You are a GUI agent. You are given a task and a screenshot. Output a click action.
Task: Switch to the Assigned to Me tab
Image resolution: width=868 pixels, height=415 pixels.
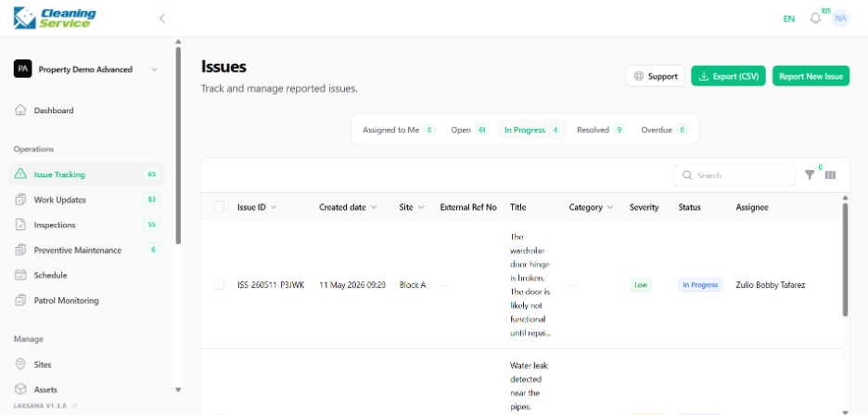(399, 130)
